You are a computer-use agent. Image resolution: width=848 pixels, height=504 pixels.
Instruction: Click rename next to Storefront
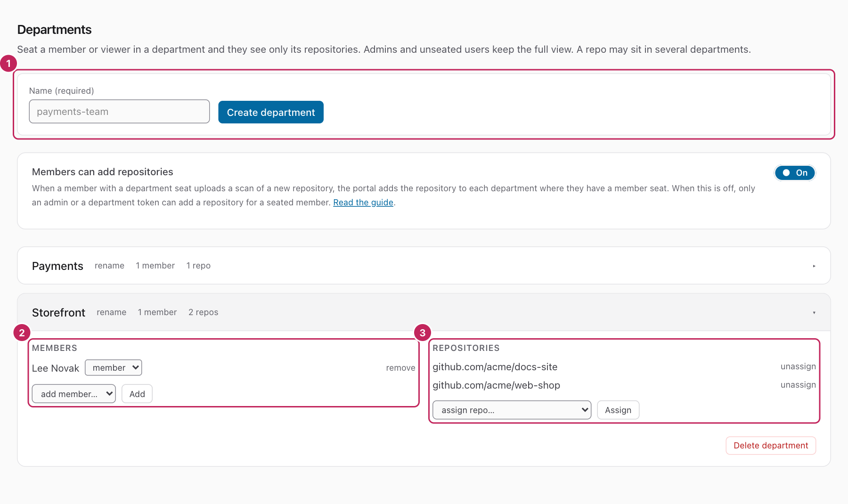coord(112,312)
